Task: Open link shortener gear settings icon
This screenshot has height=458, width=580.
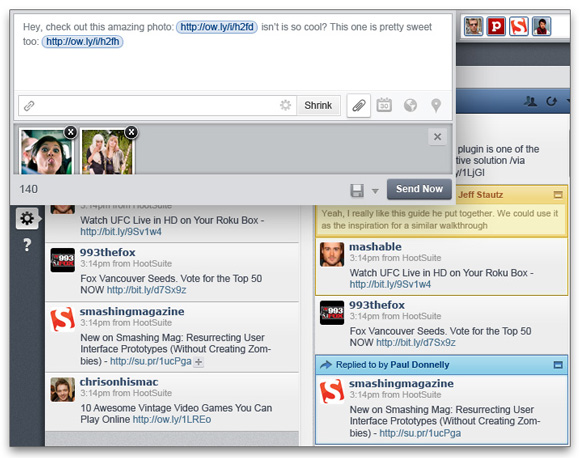Action: (285, 105)
